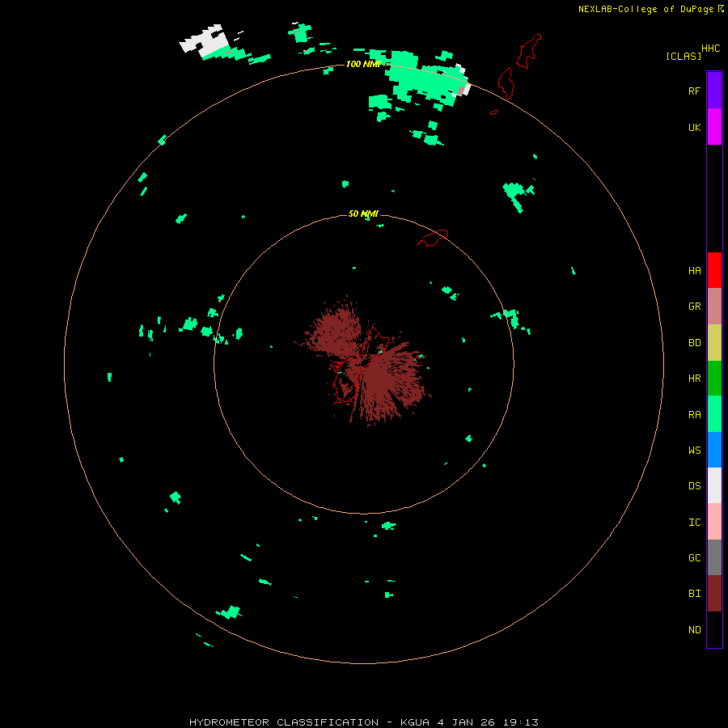Click the RF legend label
Viewport: 728px width, 728px height.
tap(694, 91)
